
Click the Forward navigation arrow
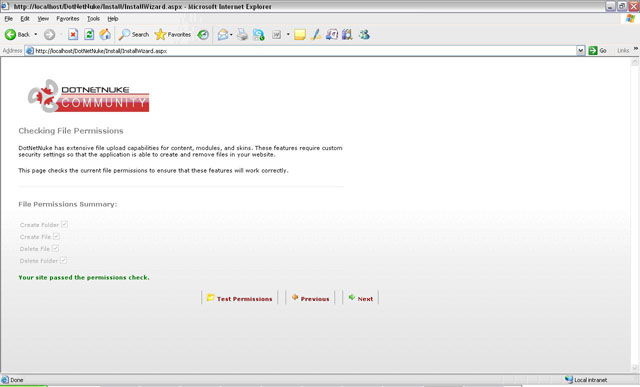[49, 35]
